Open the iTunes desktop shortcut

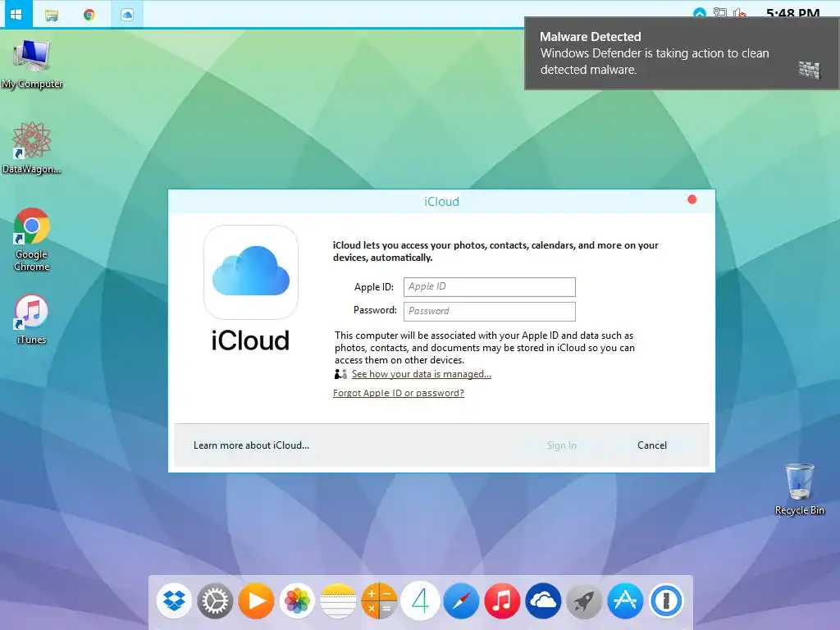(32, 319)
